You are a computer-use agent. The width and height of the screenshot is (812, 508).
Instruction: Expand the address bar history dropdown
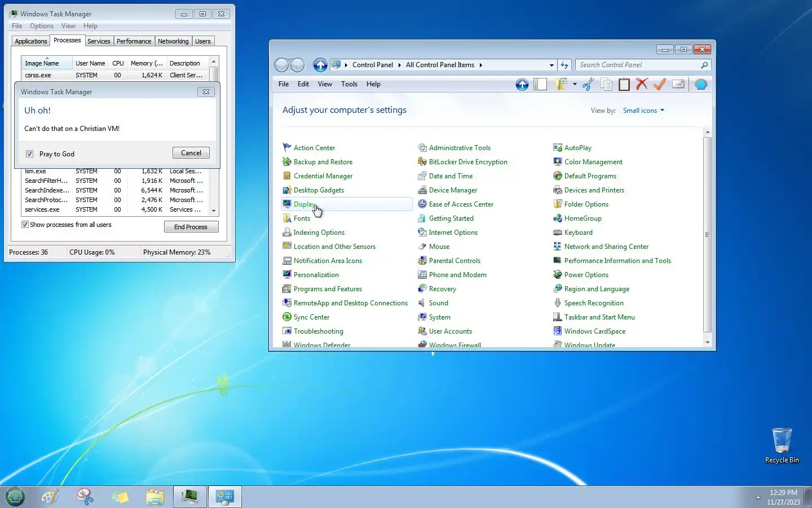click(551, 65)
